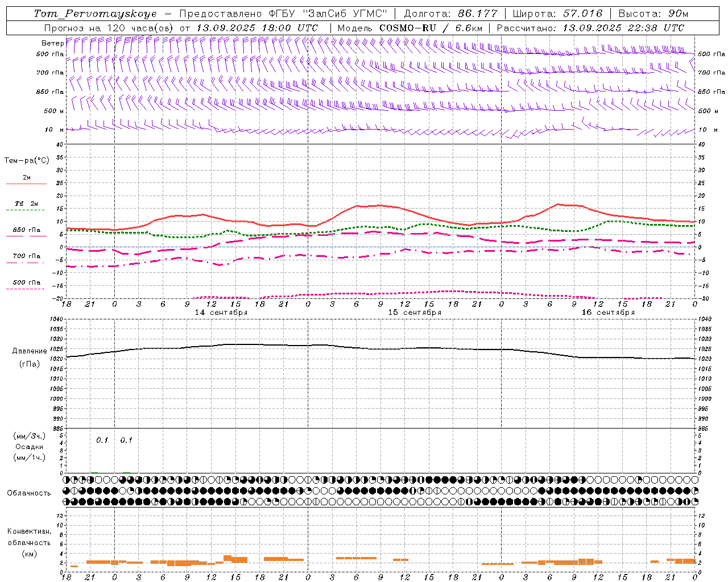Screen dimensions: 728x582
Task: Click the date label 14 сентября
Action: click(x=221, y=313)
